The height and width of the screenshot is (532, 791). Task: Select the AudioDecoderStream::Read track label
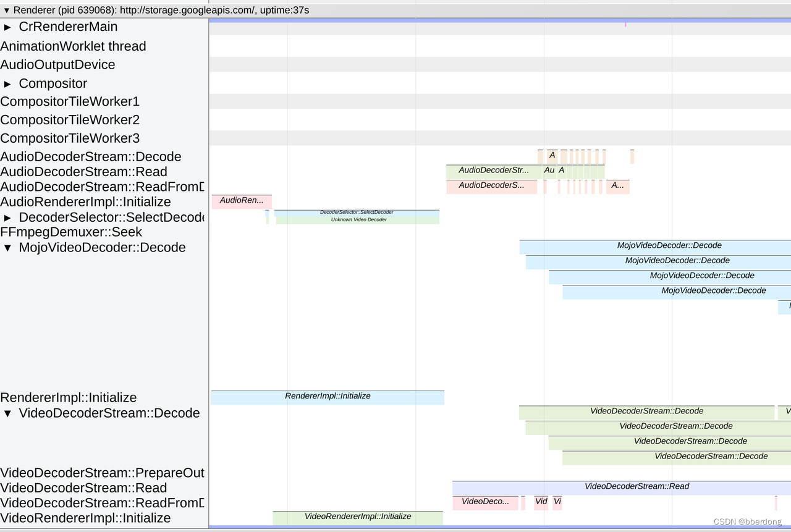click(83, 172)
